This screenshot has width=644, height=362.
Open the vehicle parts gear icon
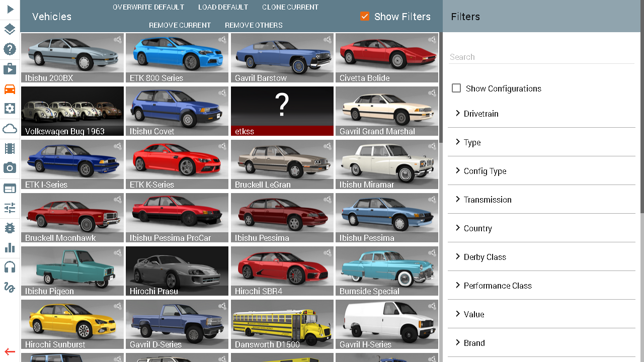(10, 109)
